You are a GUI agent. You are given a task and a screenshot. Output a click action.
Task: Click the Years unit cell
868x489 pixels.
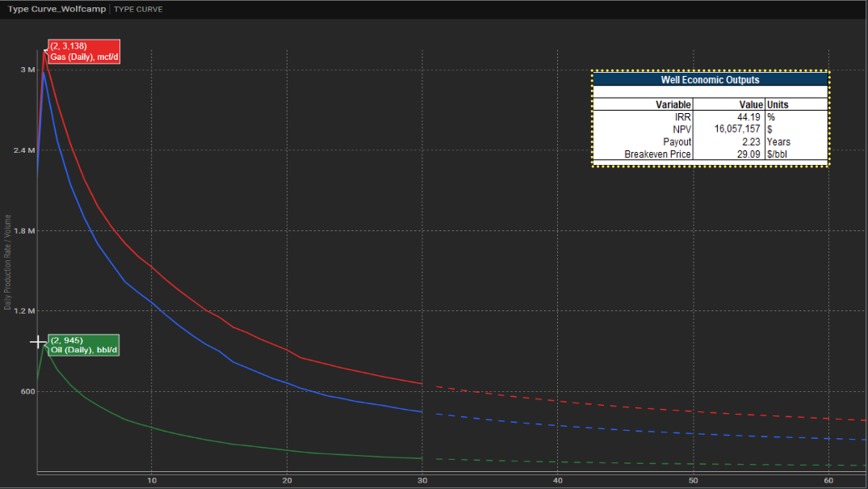click(778, 142)
